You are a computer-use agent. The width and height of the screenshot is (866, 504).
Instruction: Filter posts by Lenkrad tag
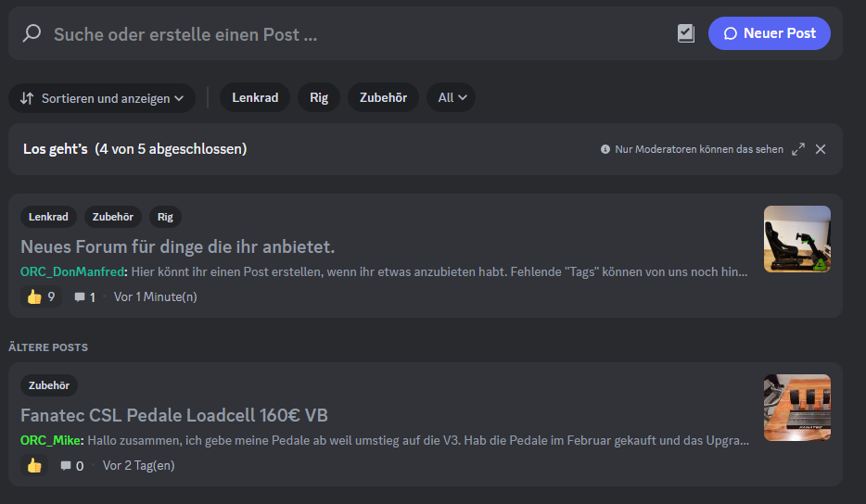(255, 98)
